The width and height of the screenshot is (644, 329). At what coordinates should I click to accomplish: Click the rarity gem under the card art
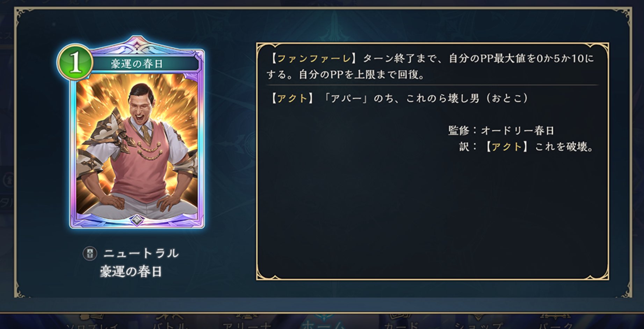(137, 220)
